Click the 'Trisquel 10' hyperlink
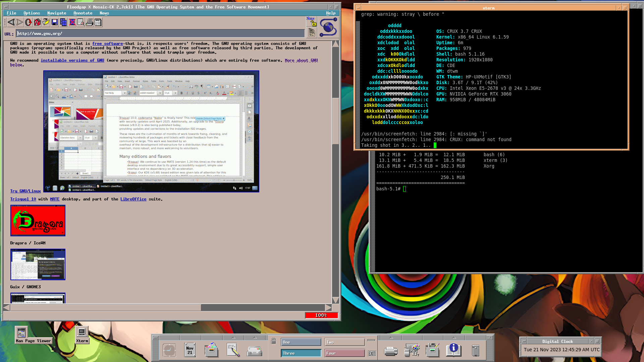 (x=23, y=199)
